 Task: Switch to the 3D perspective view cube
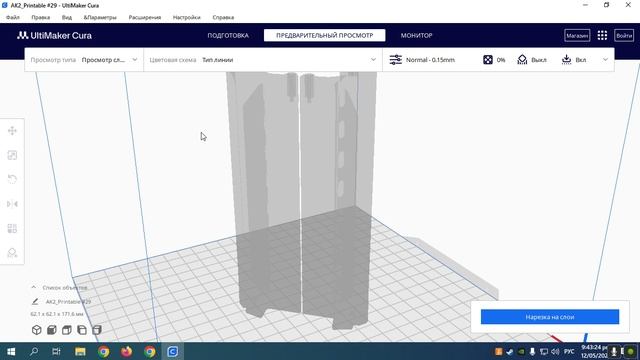point(37,330)
